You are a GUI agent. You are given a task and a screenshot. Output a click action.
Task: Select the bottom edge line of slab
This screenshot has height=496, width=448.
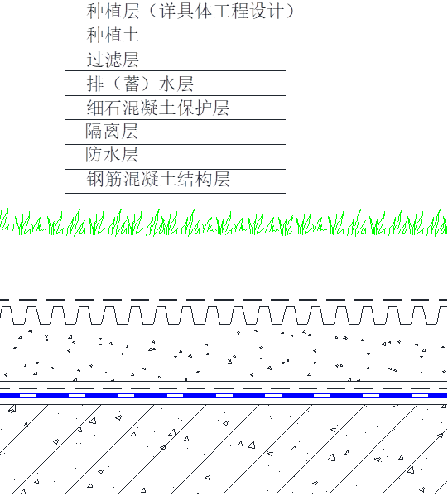click(224, 494)
